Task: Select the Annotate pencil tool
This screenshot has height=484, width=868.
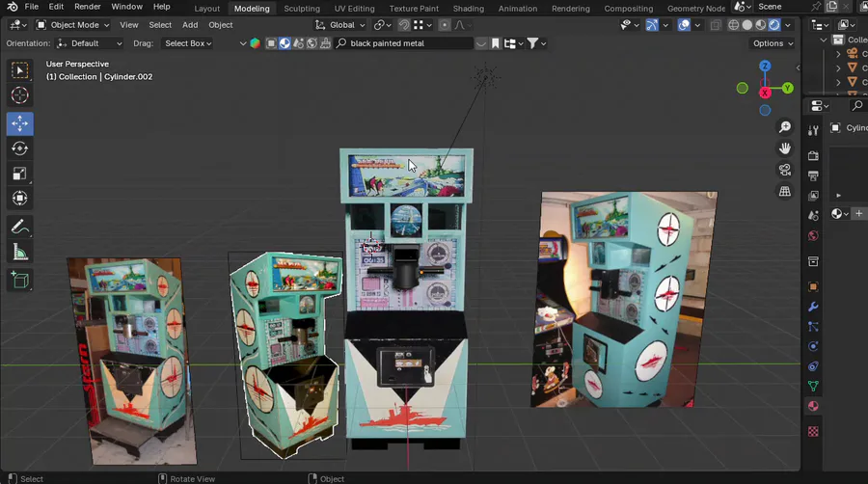Action: 20,227
